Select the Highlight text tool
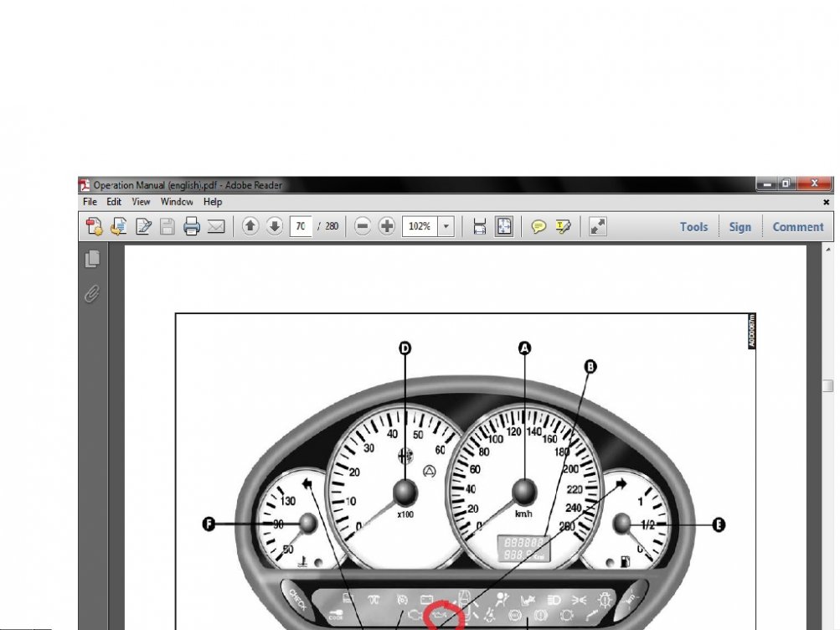Screen dimensions: 840x630 pyautogui.click(x=564, y=226)
